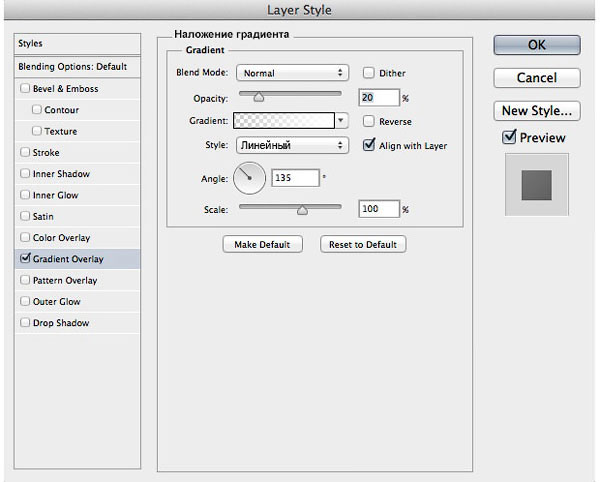Viewport: 600px width, 482px height.
Task: Enable the Stroke effect checkbox
Action: (x=25, y=152)
